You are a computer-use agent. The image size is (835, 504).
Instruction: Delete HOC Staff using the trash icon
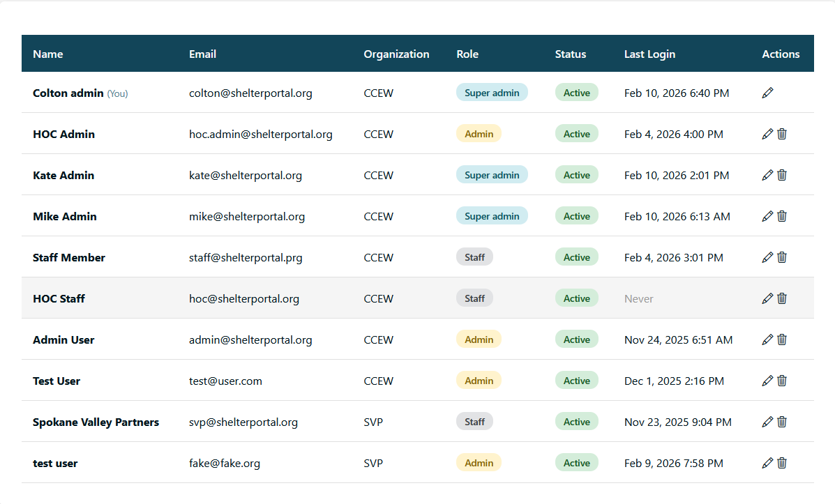tap(781, 298)
